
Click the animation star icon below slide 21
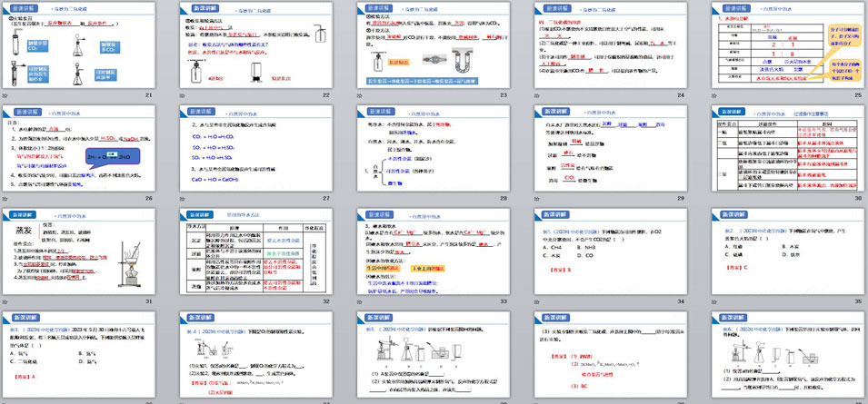coord(9,96)
